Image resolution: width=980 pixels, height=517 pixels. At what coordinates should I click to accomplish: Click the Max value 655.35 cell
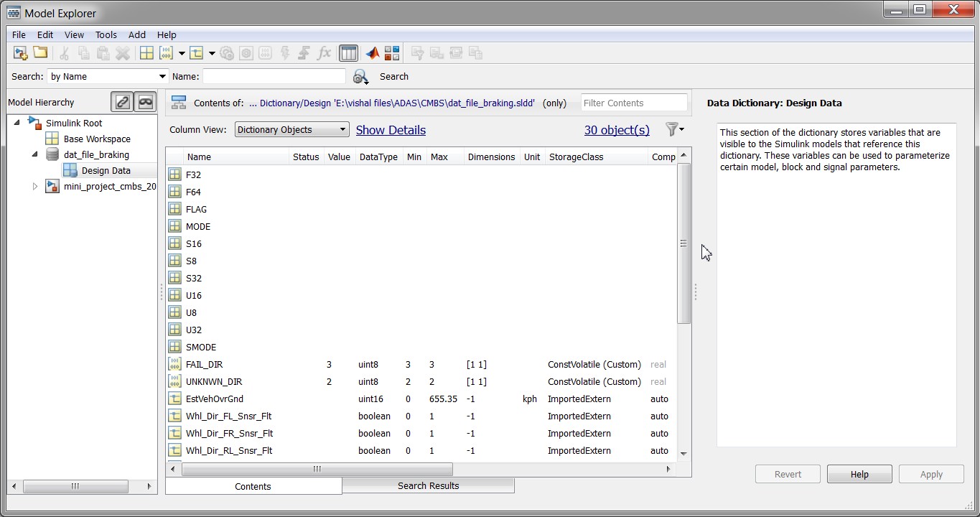point(444,399)
